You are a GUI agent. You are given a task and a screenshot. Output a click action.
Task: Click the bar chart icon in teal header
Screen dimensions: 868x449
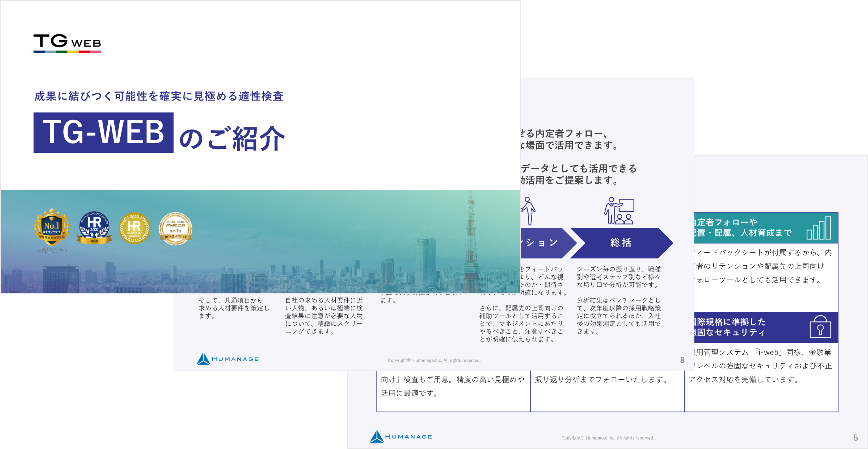819,228
